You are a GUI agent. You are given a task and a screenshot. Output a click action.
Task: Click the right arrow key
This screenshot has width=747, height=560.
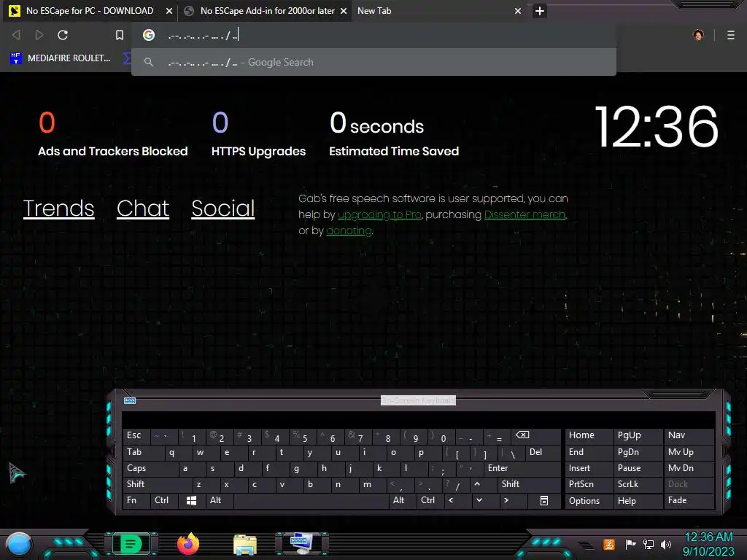513,500
